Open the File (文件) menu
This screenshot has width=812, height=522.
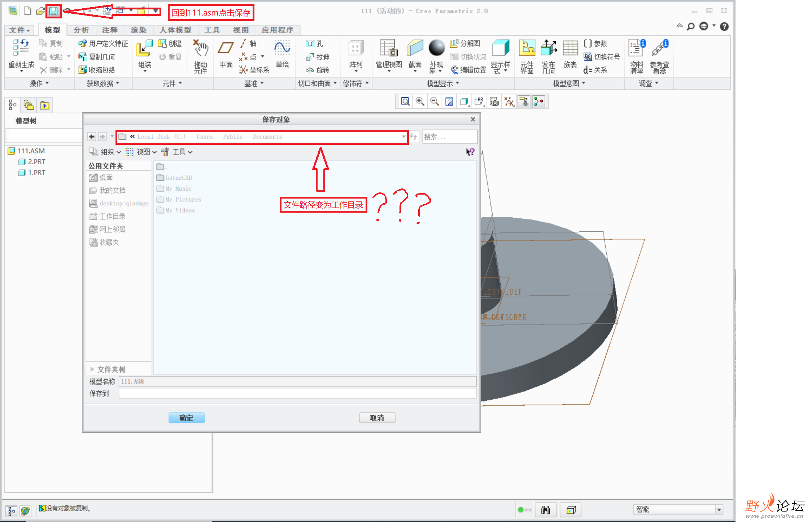coord(19,30)
